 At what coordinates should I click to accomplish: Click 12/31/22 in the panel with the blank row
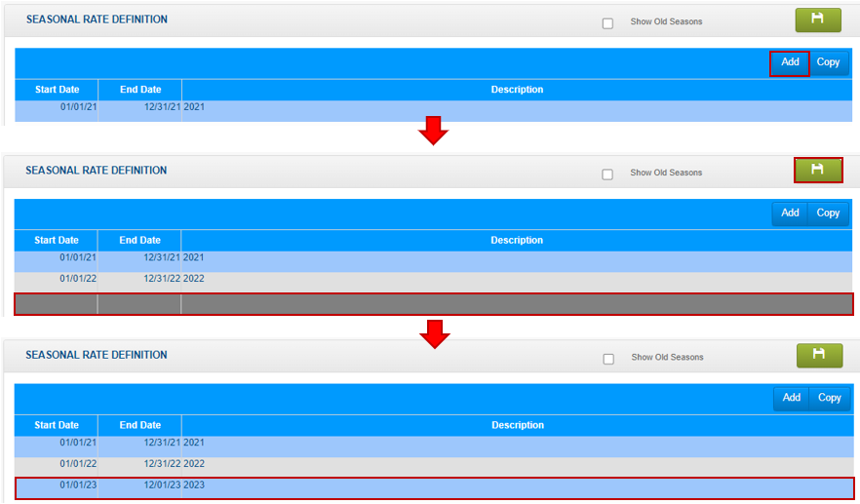click(x=162, y=279)
